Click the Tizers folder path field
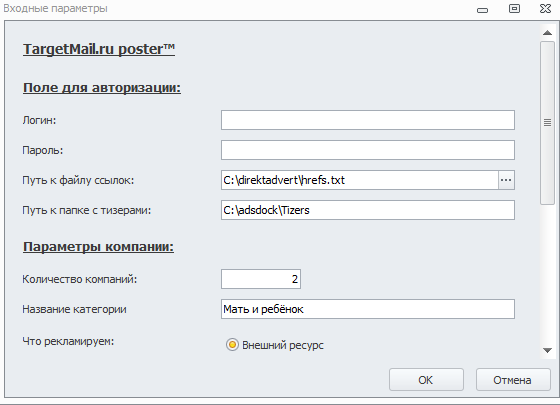Image resolution: width=560 pixels, height=405 pixels. 368,210
